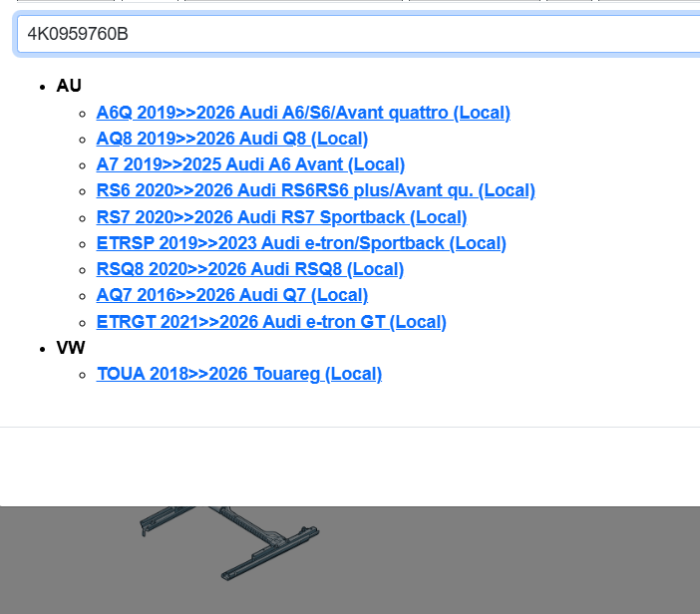Open the RS7 Audi RS7 Sportback link
Viewport: 700px width, 614px height.
point(281,217)
